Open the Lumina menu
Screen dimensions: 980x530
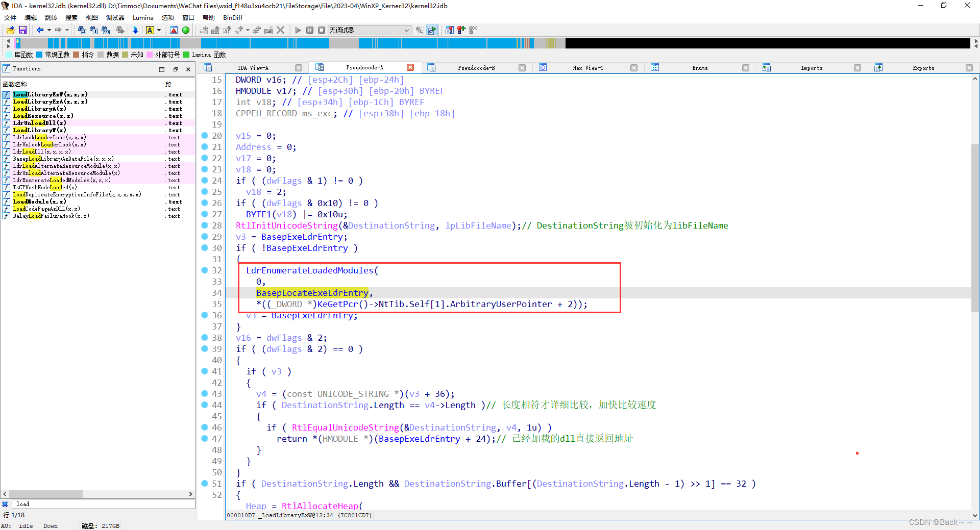click(x=143, y=17)
